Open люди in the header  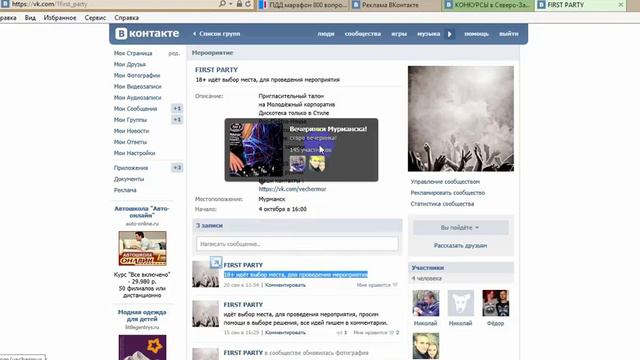326,34
